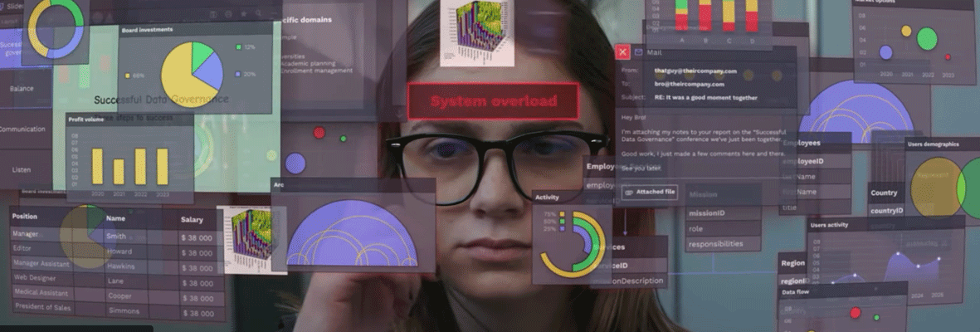Click the green 12% legend swatch
This screenshot has width=980, height=332.
[x=239, y=47]
